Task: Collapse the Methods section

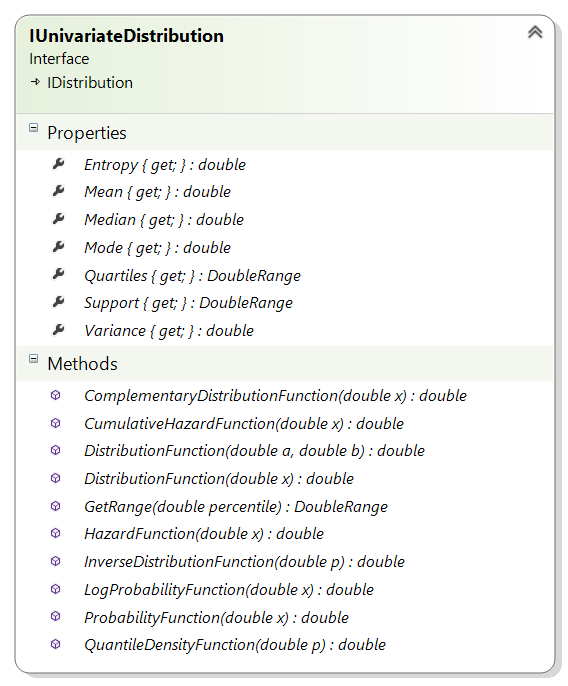Action: (33, 359)
